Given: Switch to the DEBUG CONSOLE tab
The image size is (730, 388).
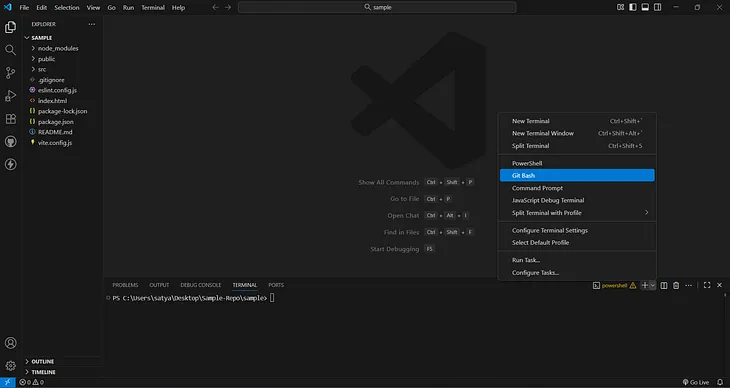Looking at the screenshot, I should click(201, 285).
